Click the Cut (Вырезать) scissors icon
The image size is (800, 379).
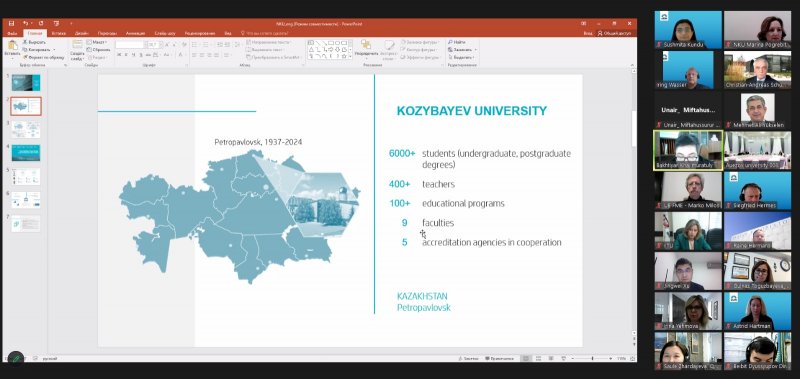tap(25, 42)
